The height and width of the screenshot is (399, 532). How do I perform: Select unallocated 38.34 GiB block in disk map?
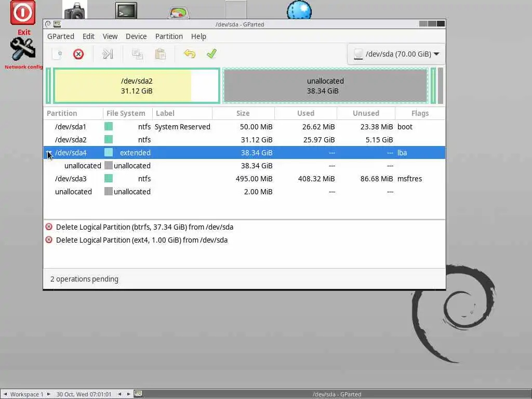325,86
